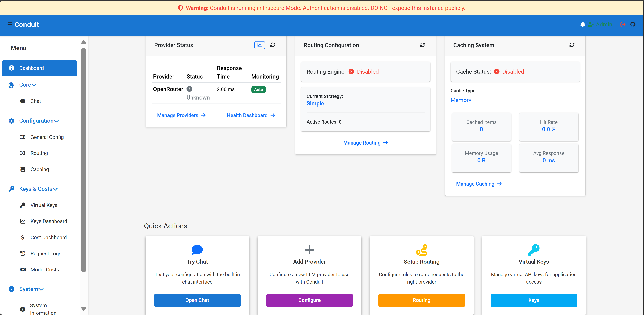Go to Caching sidebar item
The width and height of the screenshot is (644, 315).
point(40,169)
